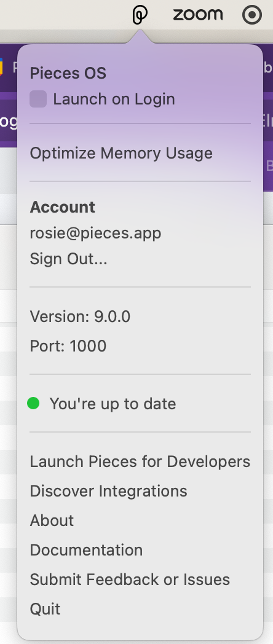Click the green update status dot
Viewport: 273px width, 644px height.
[x=33, y=403]
